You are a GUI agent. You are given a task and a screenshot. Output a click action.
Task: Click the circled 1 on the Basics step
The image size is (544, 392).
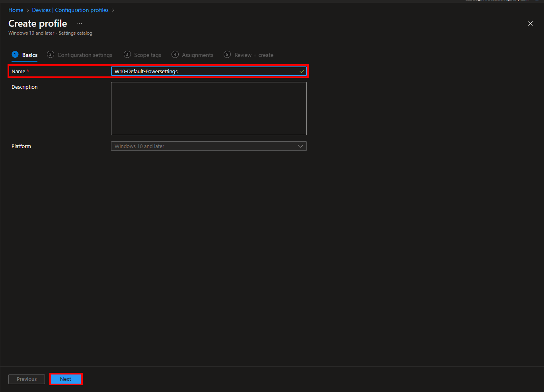coord(15,54)
